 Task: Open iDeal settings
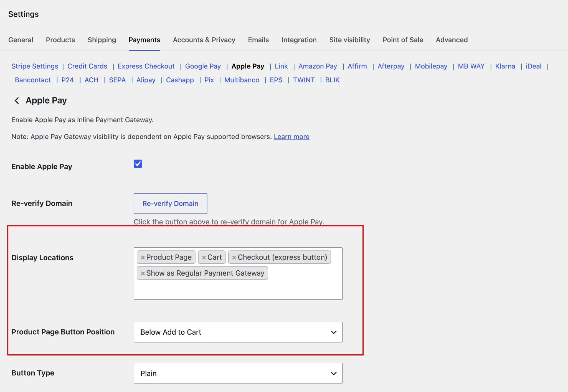[x=533, y=66]
